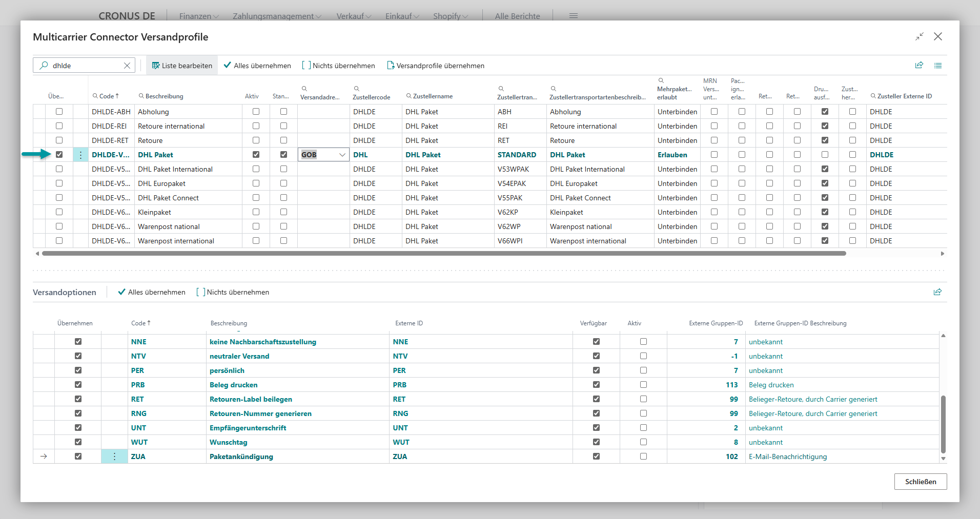
Task: Expand Verkauf menu
Action: tap(354, 16)
